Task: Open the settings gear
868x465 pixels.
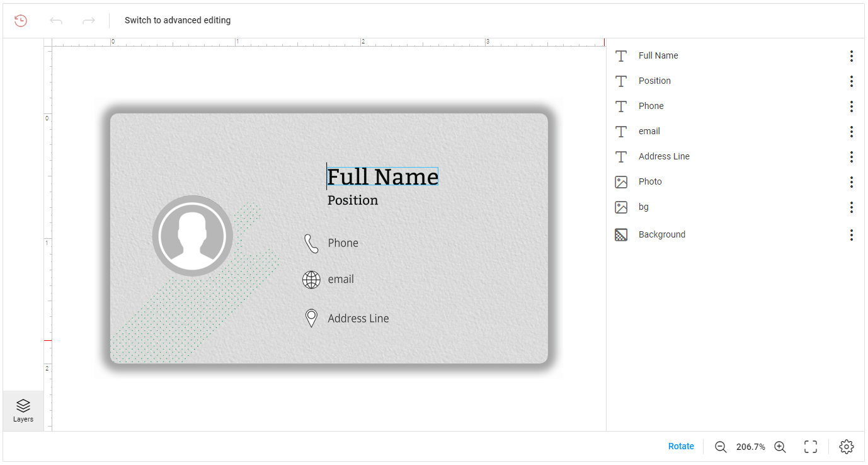Action: click(846, 447)
